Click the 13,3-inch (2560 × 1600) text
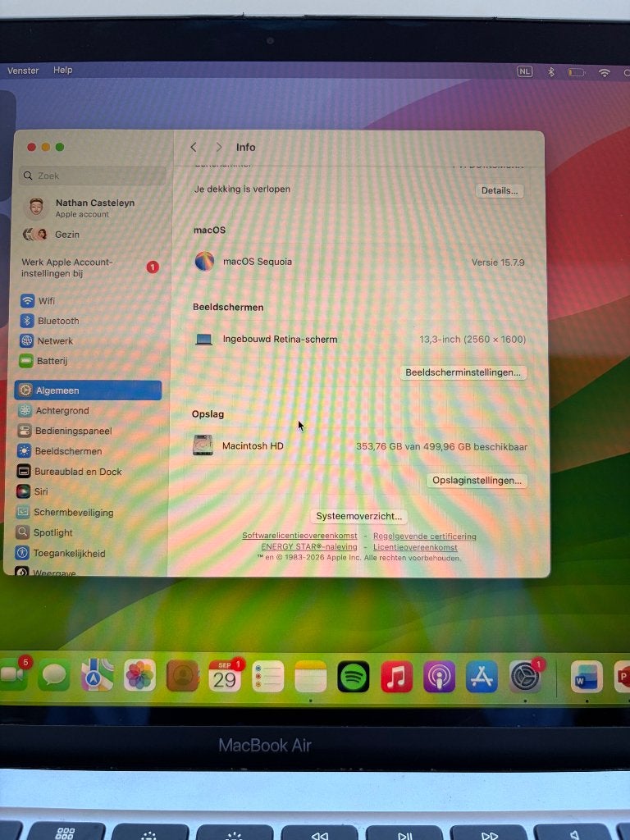 [x=472, y=339]
